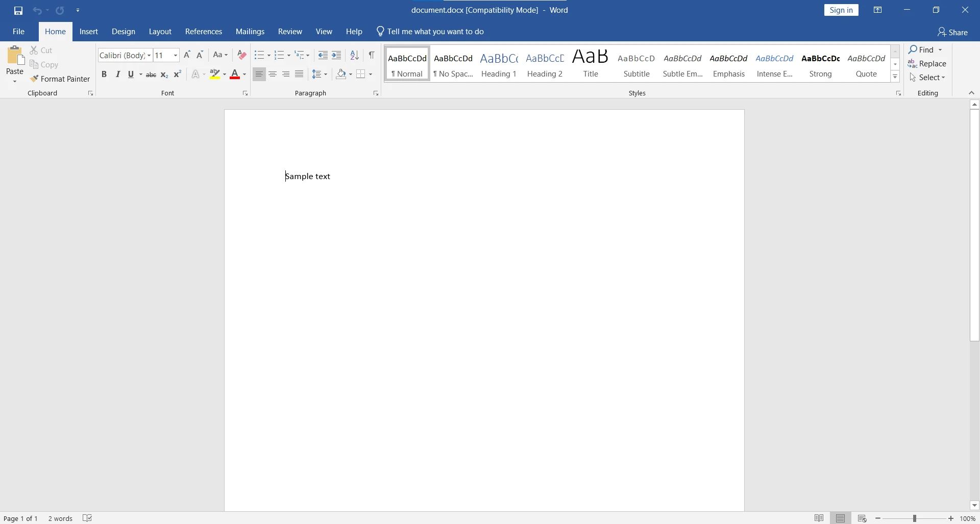Click the Sign in button
The height and width of the screenshot is (524, 980).
pyautogui.click(x=841, y=10)
